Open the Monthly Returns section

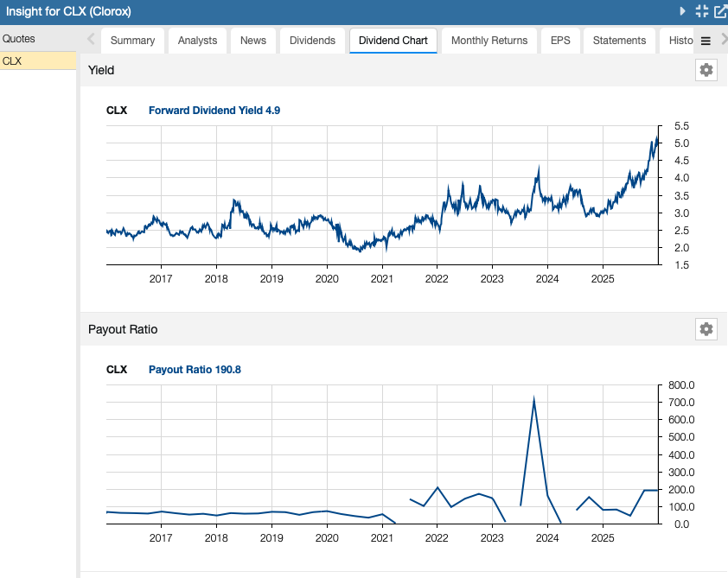[x=489, y=40]
